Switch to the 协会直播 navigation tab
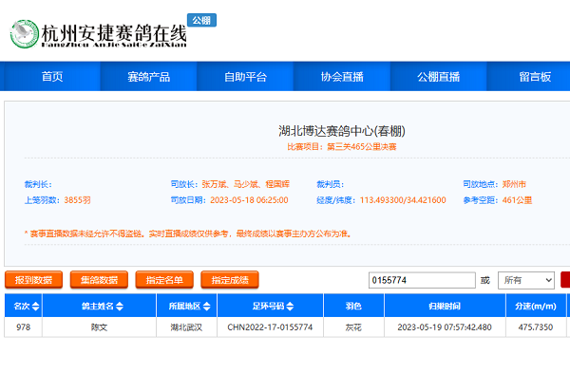 tap(342, 76)
